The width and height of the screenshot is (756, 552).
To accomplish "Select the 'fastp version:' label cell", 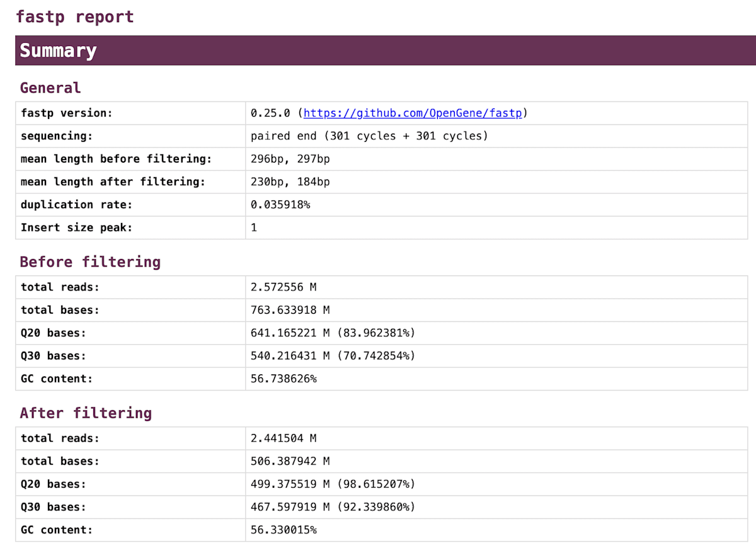I will [130, 113].
